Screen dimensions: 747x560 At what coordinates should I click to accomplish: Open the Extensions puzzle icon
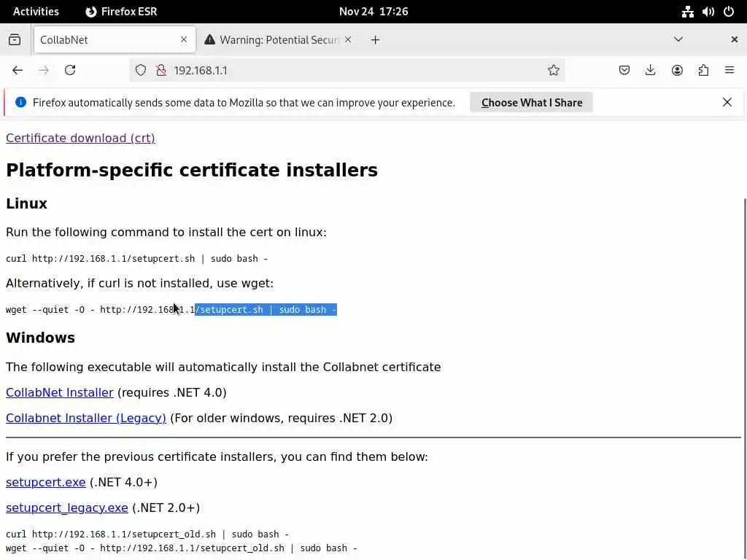click(x=703, y=71)
